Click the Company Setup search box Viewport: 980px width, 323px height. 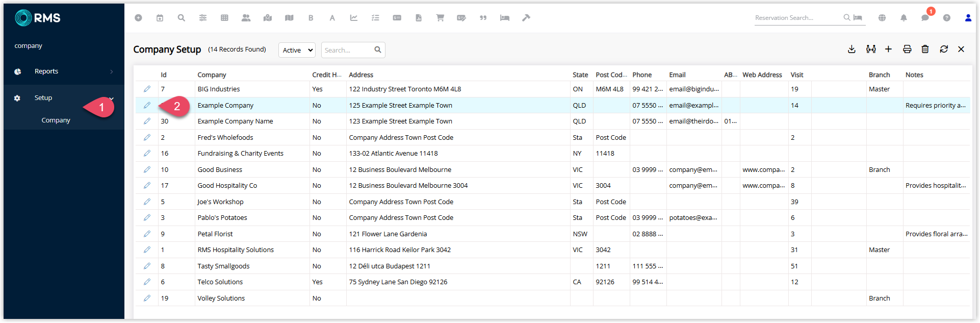pos(353,50)
